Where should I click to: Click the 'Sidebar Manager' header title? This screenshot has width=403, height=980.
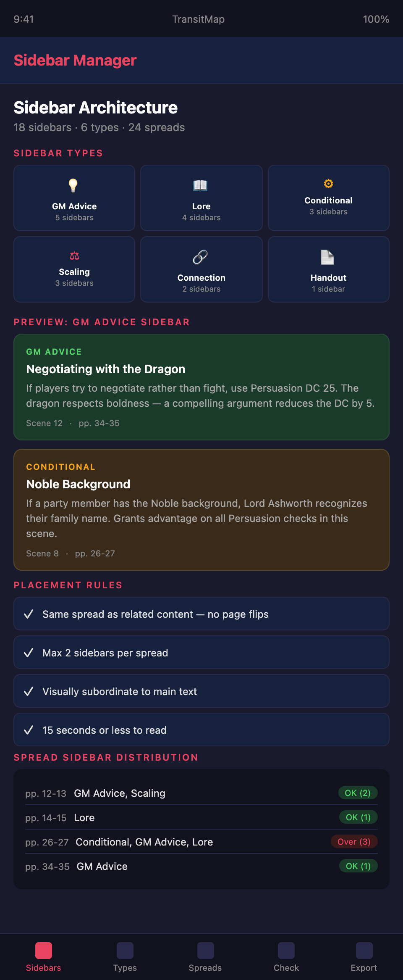[76, 61]
